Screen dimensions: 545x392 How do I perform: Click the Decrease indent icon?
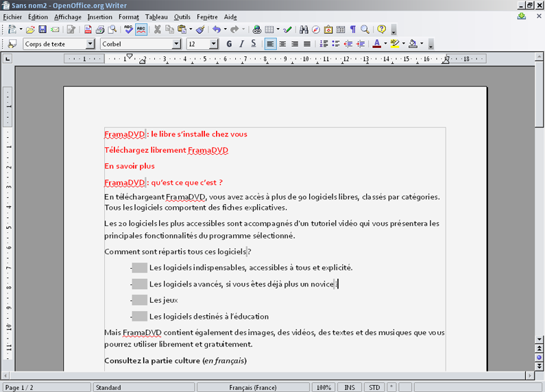tap(348, 44)
